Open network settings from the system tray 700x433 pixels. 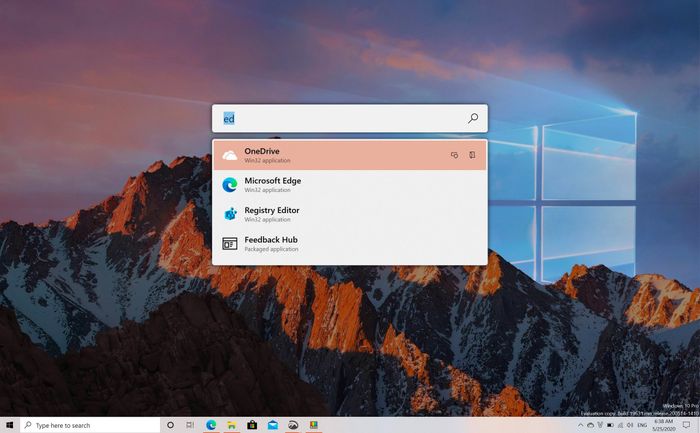(x=621, y=425)
